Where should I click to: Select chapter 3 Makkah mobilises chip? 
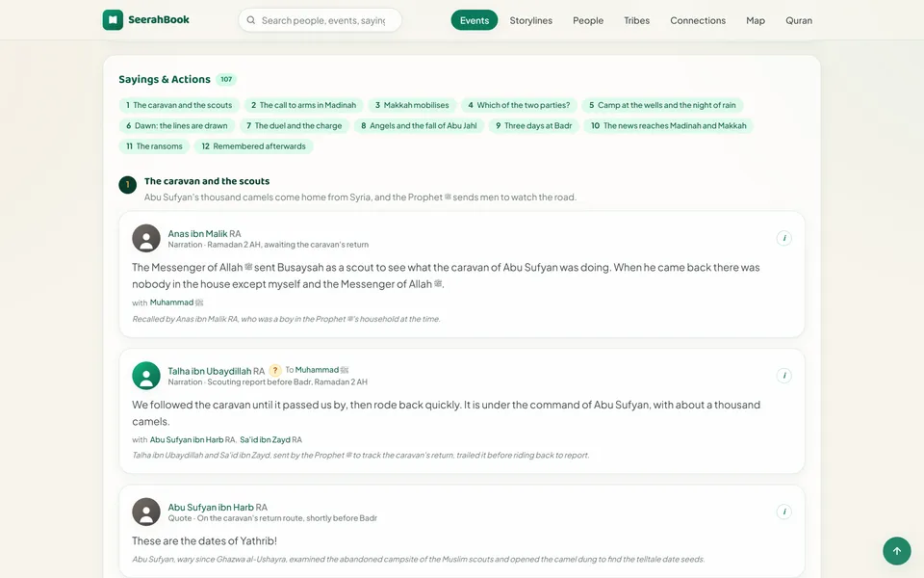(412, 105)
